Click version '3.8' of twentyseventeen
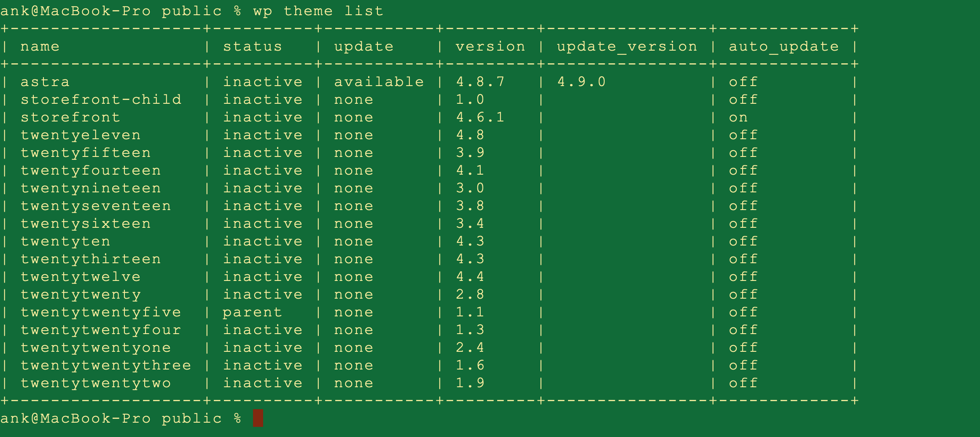 pyautogui.click(x=470, y=206)
